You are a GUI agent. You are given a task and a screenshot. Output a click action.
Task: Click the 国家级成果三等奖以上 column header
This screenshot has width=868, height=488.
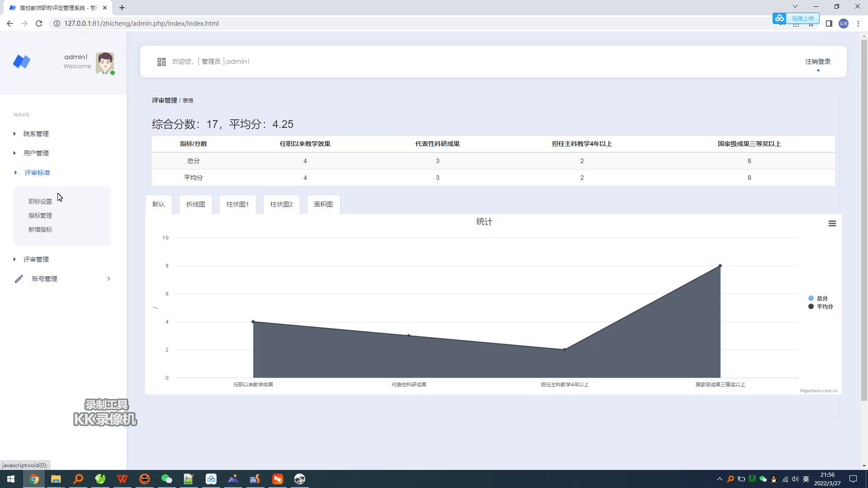click(x=749, y=144)
